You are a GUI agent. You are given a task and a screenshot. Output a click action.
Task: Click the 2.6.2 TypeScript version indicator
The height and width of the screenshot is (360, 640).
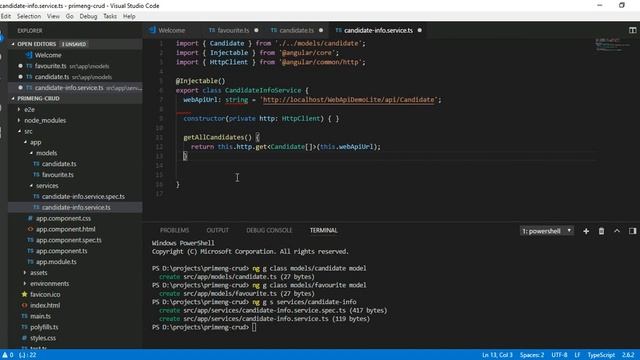(628, 355)
